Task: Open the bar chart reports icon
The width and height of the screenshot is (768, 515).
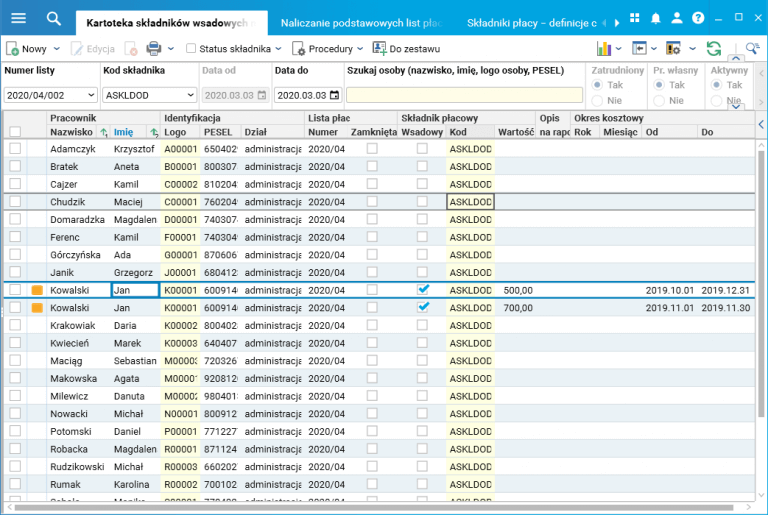Action: 604,48
